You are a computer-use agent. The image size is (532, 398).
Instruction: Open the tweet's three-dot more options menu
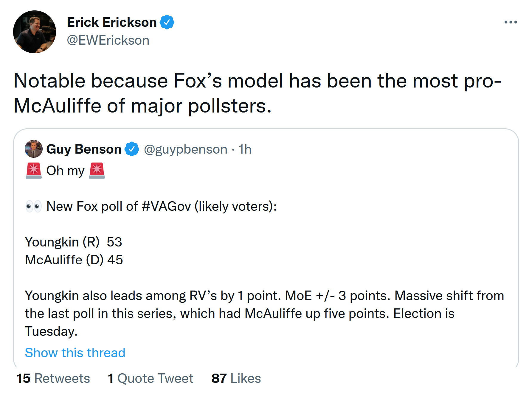[x=511, y=22]
